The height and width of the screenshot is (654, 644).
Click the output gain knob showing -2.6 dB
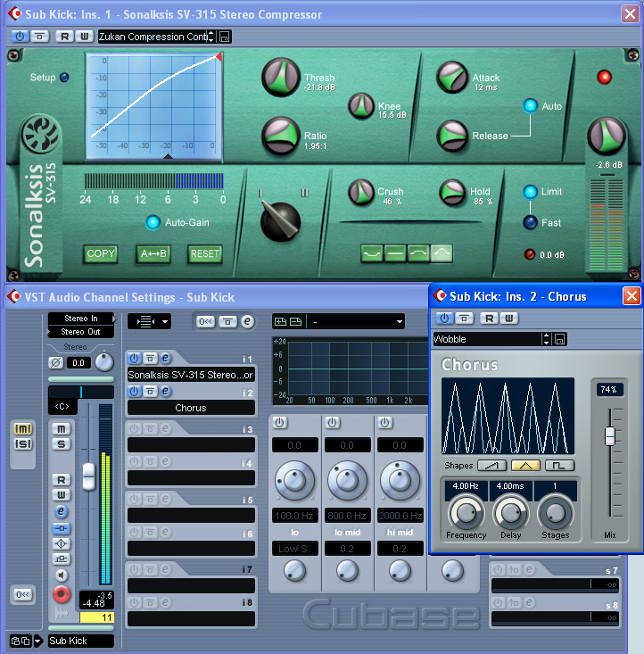coord(607,137)
